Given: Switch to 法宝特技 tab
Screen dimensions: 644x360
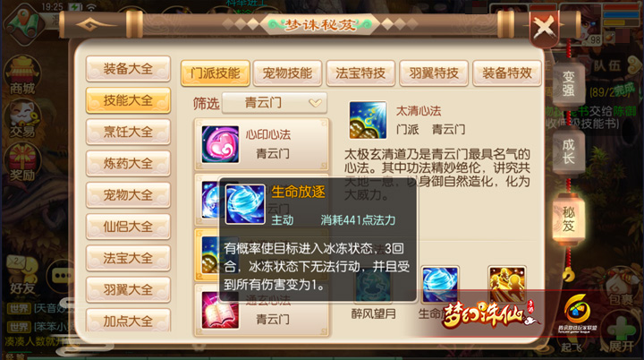Looking at the screenshot, I should coord(360,73).
